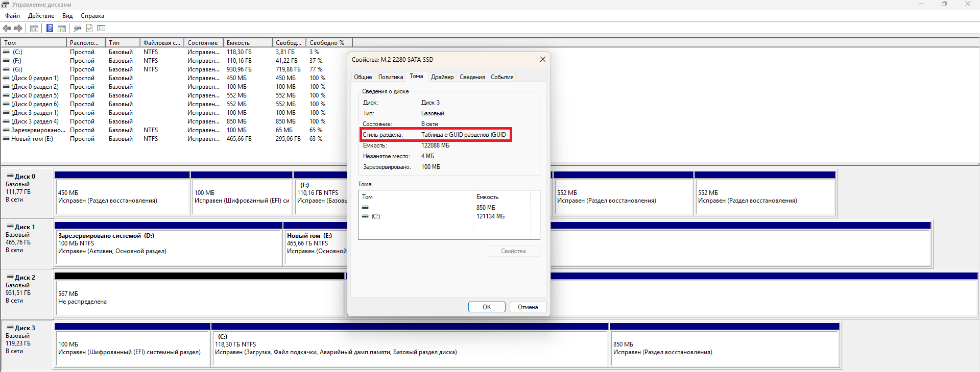The width and height of the screenshot is (980, 372).
Task: Select the (C:) volume in the dialog's Тома list
Action: pyautogui.click(x=375, y=216)
